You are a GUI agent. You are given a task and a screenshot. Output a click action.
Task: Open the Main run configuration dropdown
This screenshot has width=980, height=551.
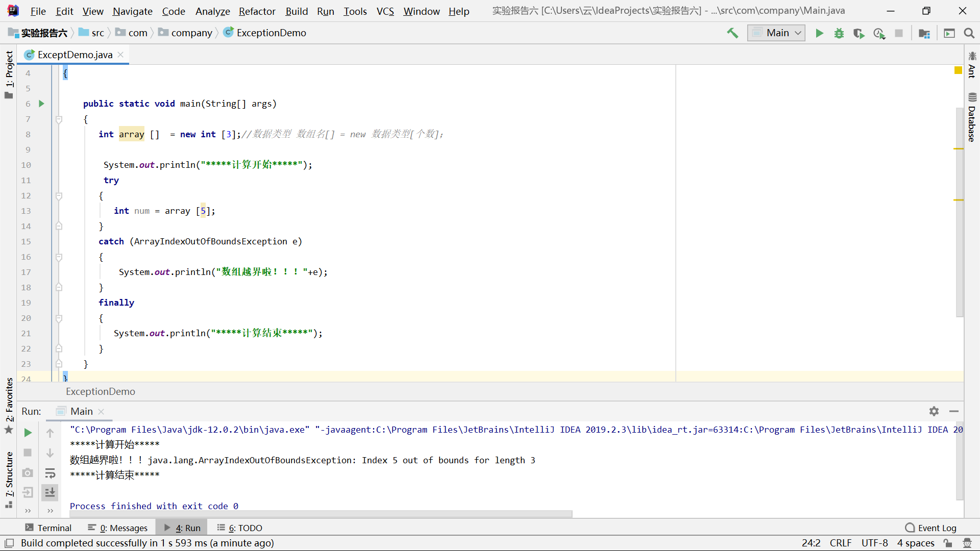776,33
